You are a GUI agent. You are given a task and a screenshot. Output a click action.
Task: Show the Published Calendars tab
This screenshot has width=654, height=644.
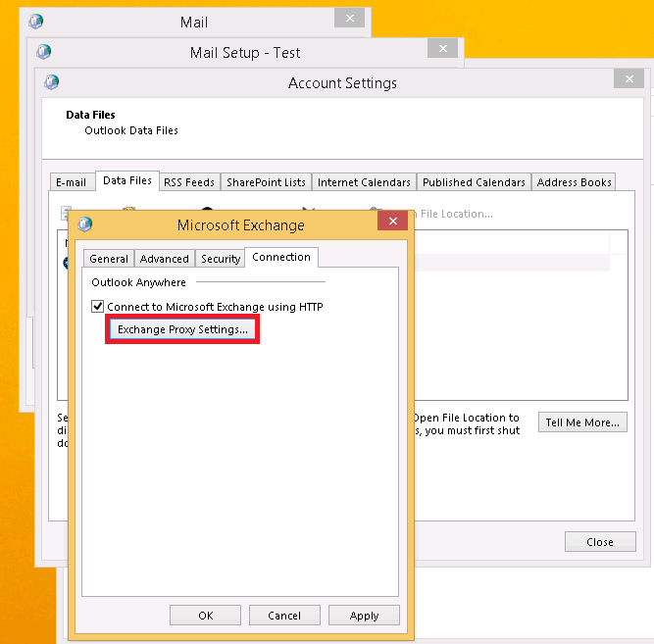[475, 182]
